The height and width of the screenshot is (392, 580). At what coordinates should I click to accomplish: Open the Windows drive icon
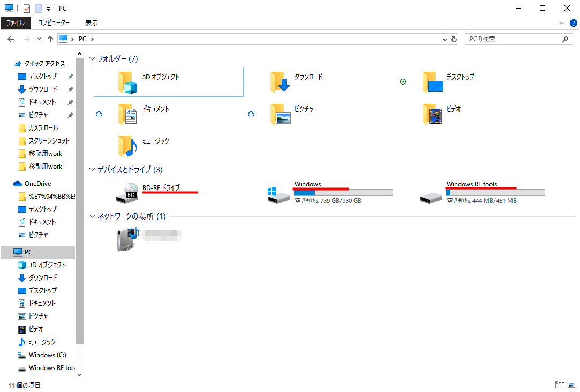[279, 194]
